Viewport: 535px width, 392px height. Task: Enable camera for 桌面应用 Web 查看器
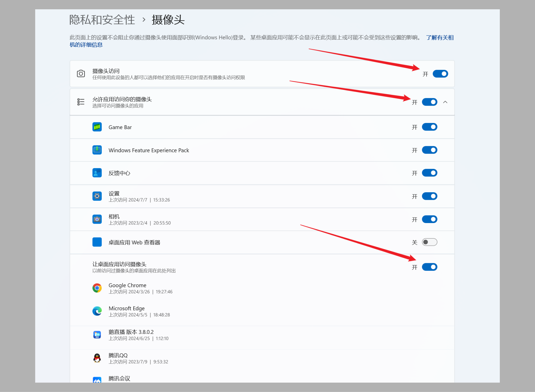tap(430, 242)
